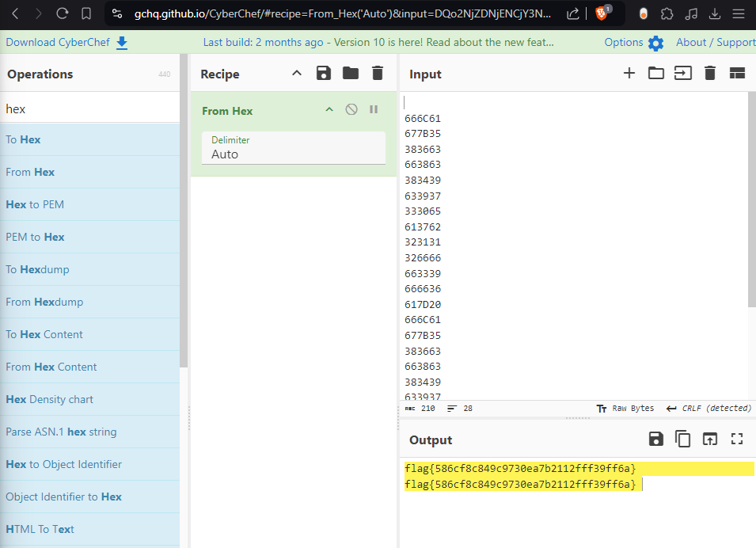Screen dimensions: 756x548
Task: Collapse the From Hex operation arguments
Action: click(329, 109)
